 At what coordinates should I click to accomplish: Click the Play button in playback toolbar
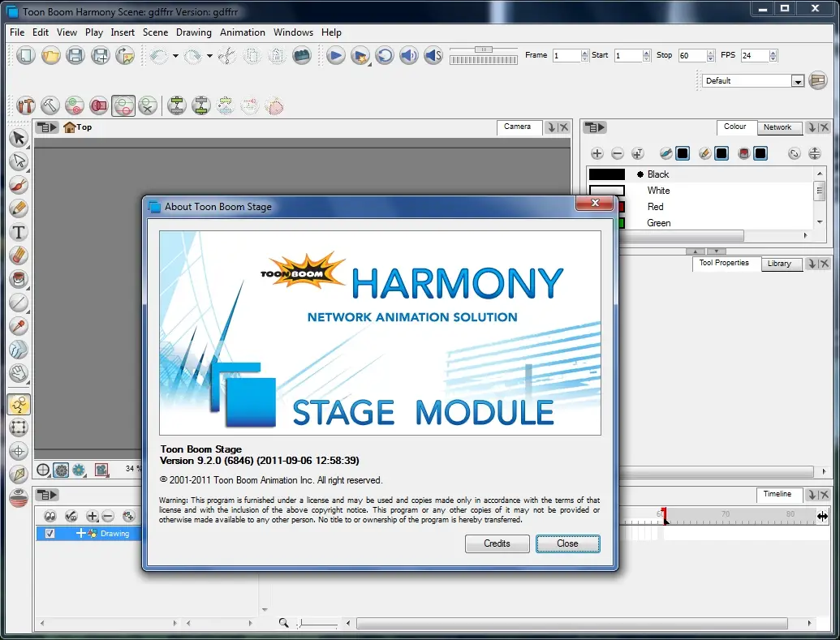335,56
